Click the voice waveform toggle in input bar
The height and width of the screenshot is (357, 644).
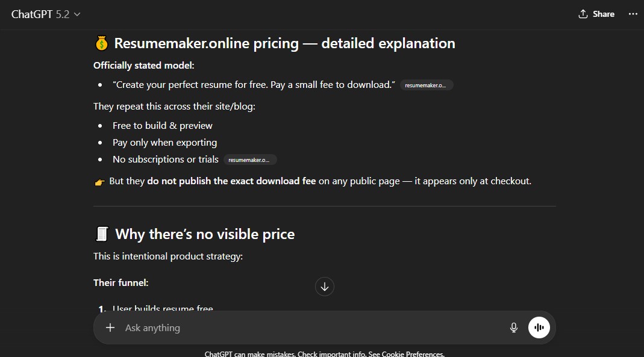point(539,327)
